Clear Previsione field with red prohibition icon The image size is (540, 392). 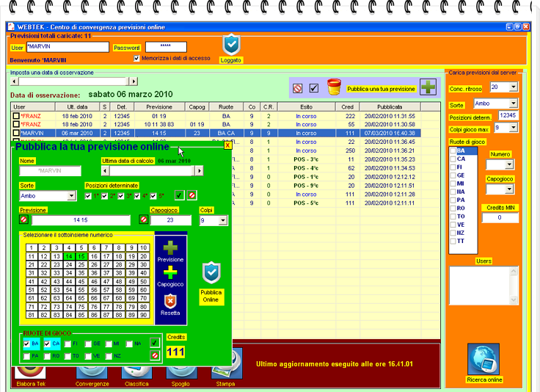pyautogui.click(x=23, y=219)
